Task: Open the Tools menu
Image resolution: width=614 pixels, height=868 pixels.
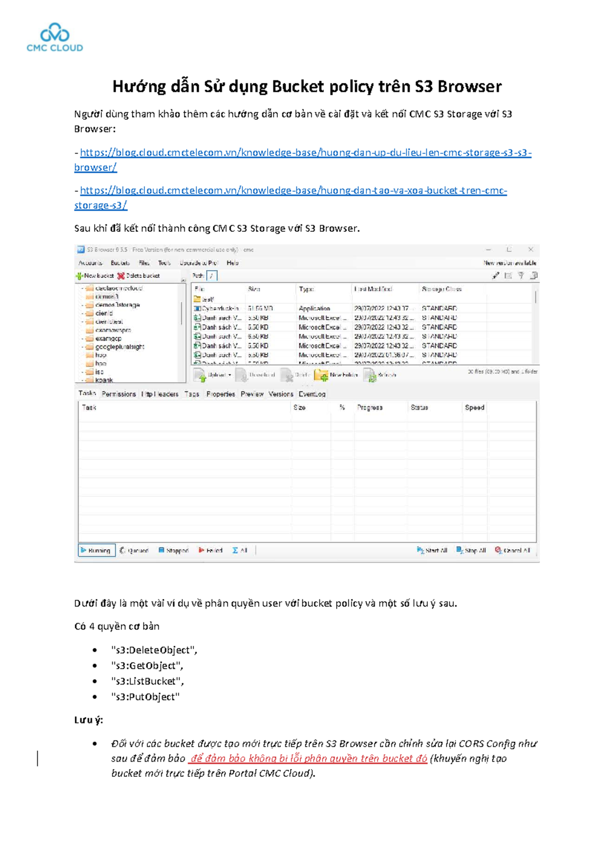Action: (164, 263)
